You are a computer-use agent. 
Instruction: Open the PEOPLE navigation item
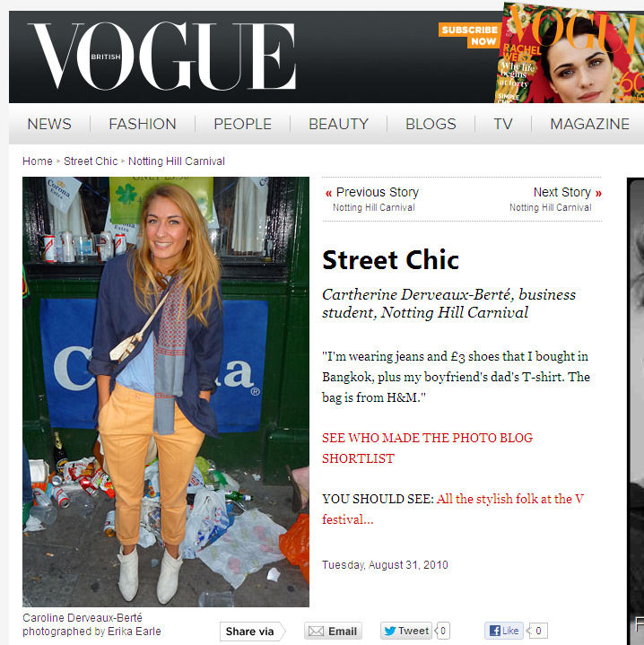[x=243, y=124]
